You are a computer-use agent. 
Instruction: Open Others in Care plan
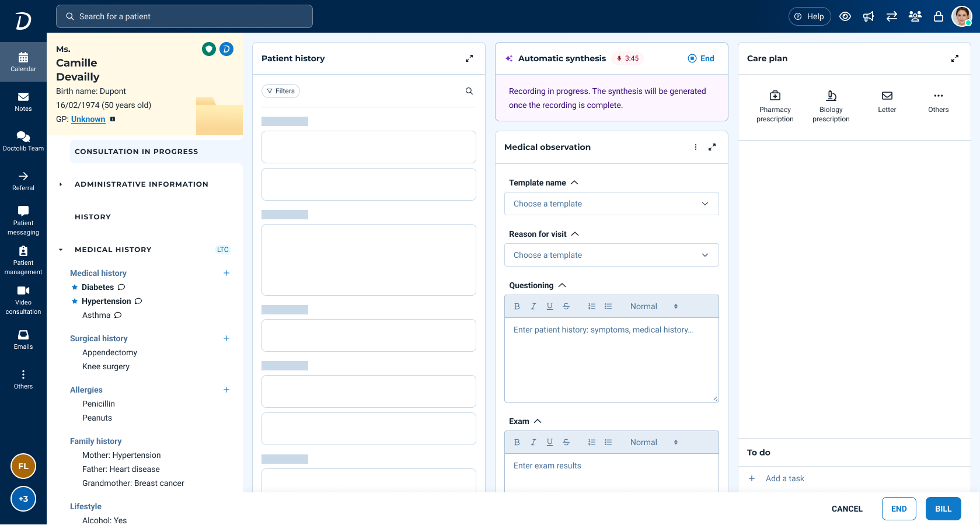(x=939, y=101)
